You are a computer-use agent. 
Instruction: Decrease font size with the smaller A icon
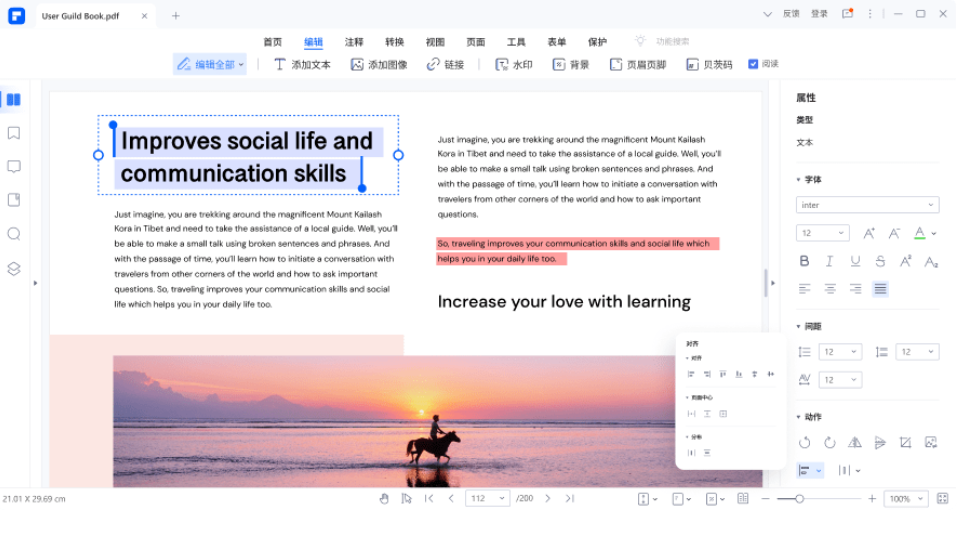click(x=894, y=233)
